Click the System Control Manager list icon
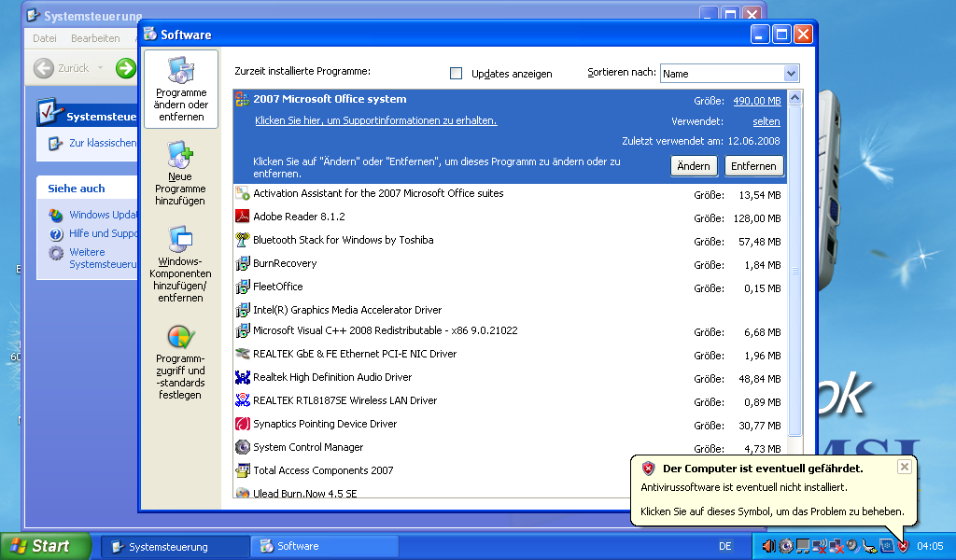 tap(243, 447)
